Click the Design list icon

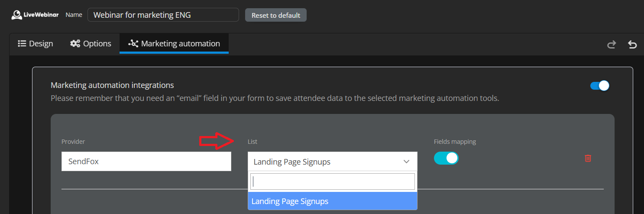tap(22, 43)
